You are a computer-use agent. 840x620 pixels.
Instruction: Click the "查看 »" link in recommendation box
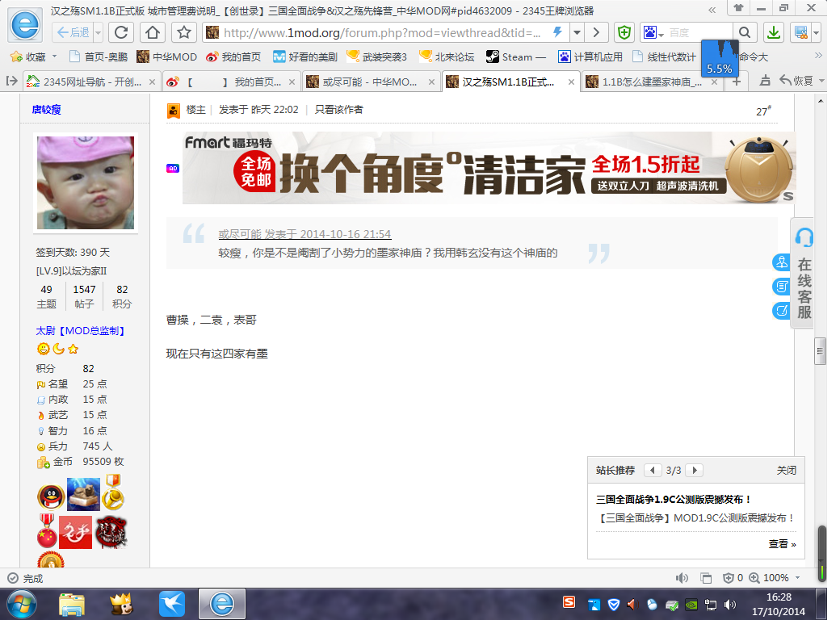pos(782,544)
